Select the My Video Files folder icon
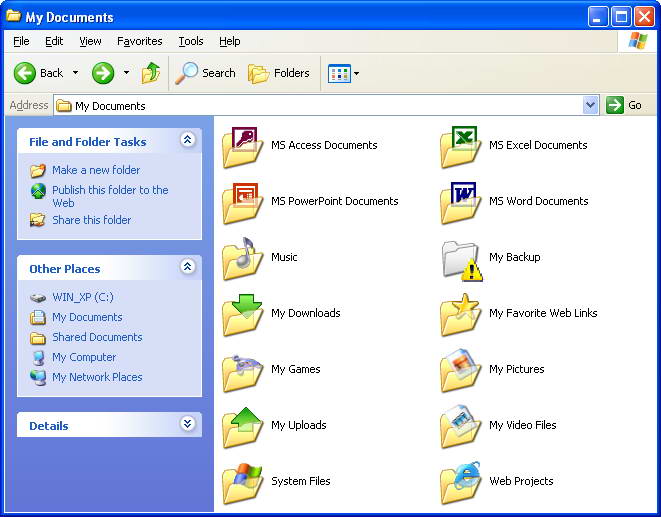Screen dimensions: 661x517 [x=460, y=427]
